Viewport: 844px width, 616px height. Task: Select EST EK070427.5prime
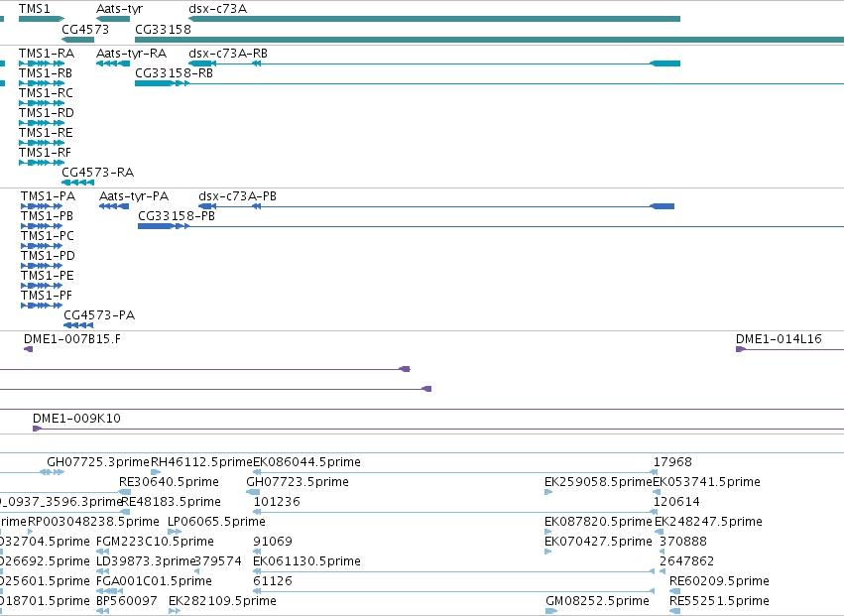[x=548, y=552]
